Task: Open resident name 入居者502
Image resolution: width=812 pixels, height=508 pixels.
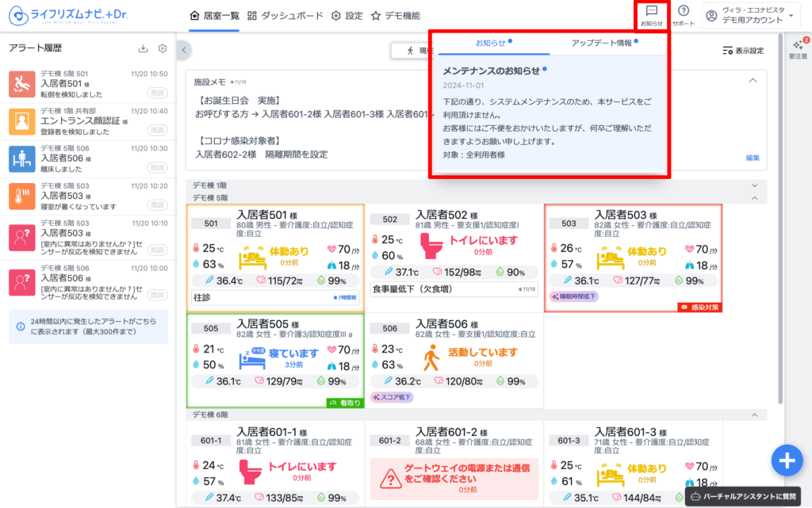Action: pos(447,215)
